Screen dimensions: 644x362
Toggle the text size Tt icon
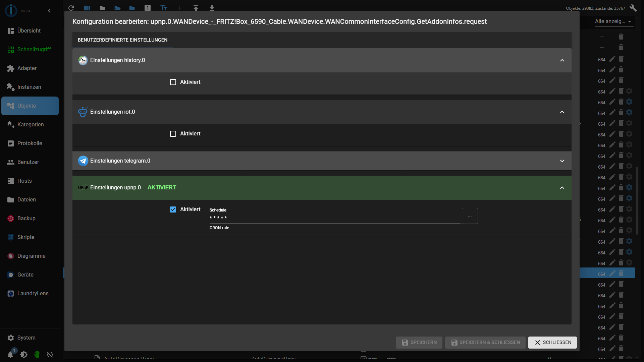click(164, 8)
